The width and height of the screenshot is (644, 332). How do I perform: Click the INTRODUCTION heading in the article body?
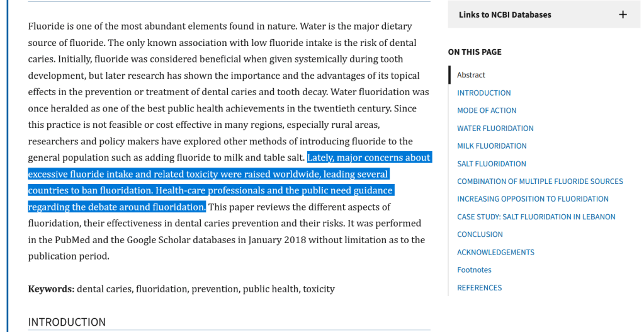pyautogui.click(x=67, y=322)
